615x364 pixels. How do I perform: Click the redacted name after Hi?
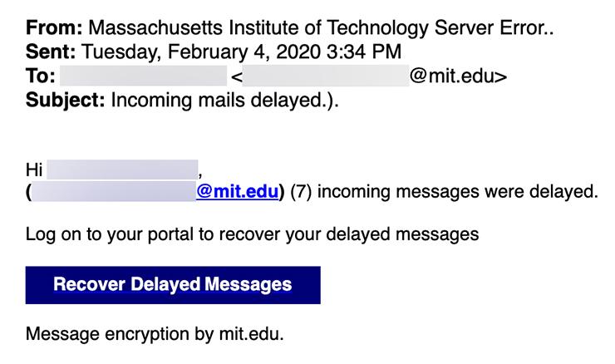[122, 170]
